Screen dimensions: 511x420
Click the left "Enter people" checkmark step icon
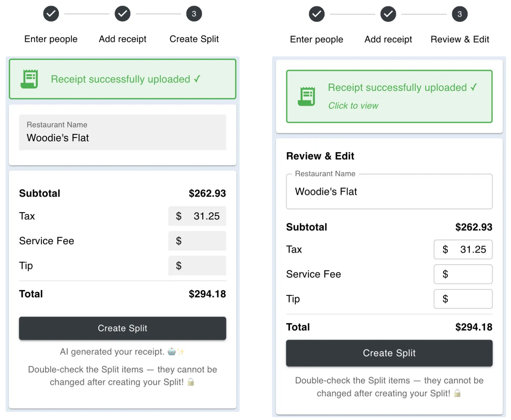click(51, 14)
